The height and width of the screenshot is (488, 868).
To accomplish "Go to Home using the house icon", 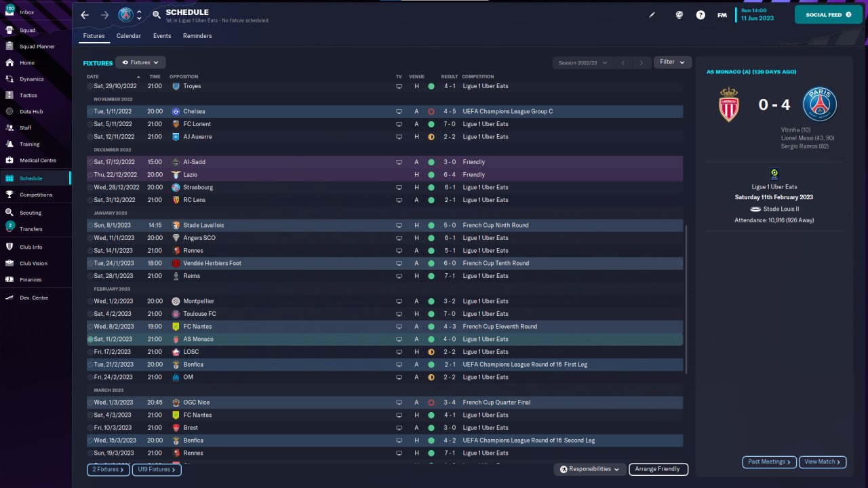I will 9,62.
